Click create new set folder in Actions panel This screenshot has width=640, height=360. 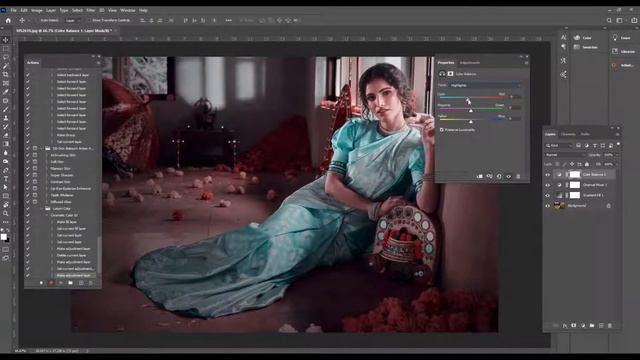pyautogui.click(x=71, y=282)
